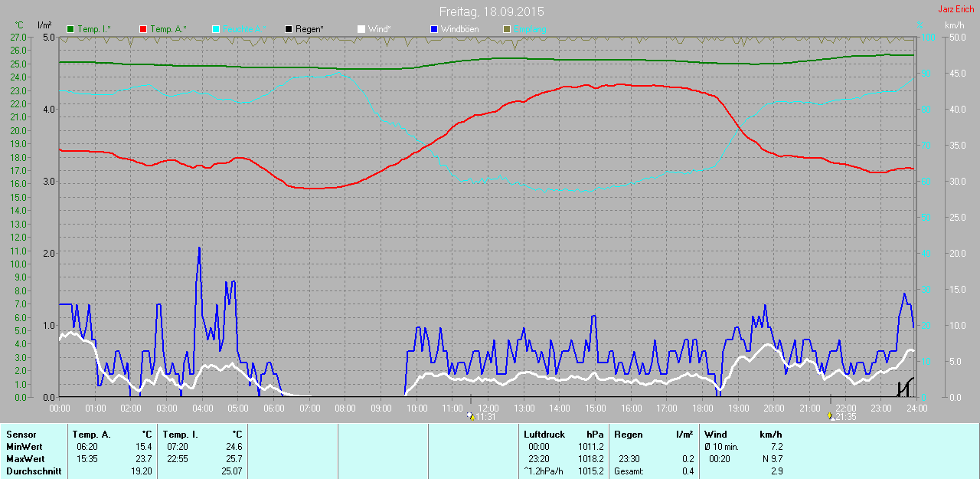This screenshot has width=980, height=479.
Task: Click the 'Jarz Erich' author text
Action: (956, 9)
